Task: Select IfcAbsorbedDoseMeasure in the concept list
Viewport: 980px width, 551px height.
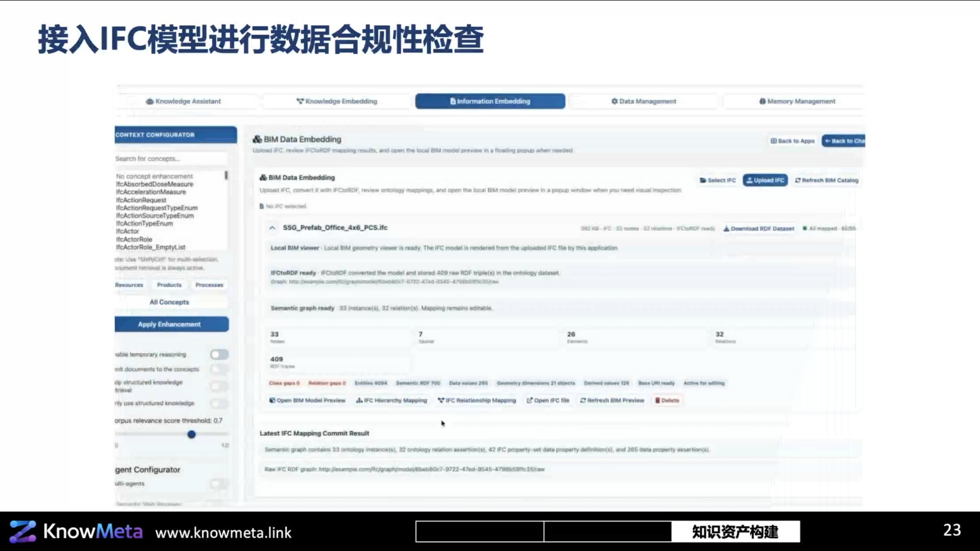Action: (x=154, y=184)
